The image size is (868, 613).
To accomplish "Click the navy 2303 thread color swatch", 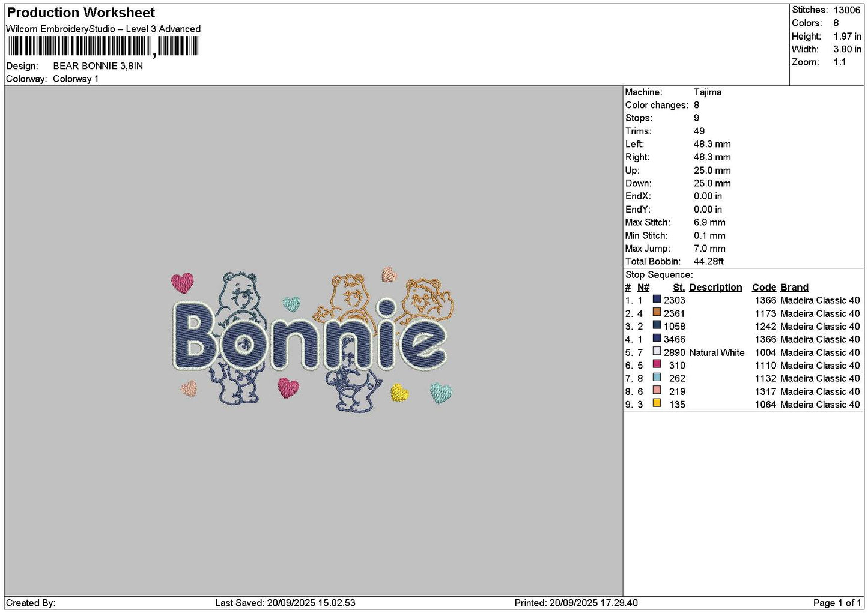I will pos(657,299).
